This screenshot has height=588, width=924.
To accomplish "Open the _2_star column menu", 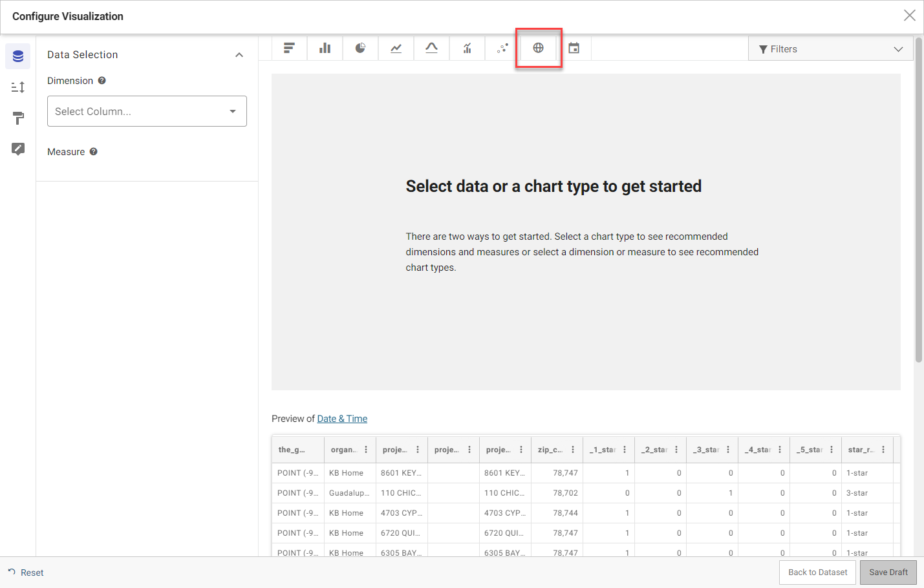I will pyautogui.click(x=676, y=450).
